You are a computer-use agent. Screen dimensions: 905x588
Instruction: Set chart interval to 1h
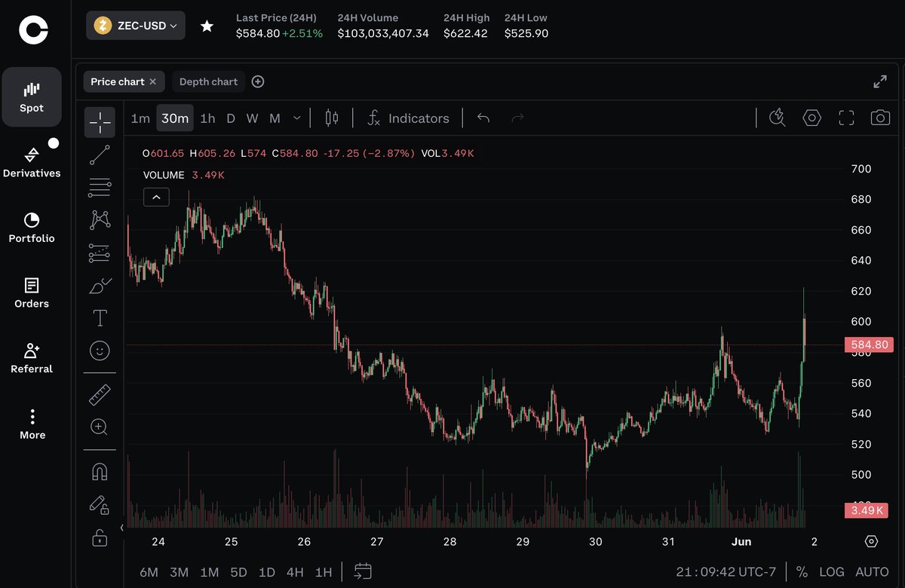(207, 118)
